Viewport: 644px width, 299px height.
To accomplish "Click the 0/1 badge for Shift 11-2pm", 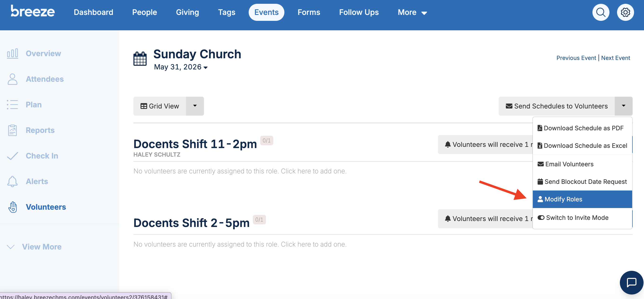I will 266,140.
